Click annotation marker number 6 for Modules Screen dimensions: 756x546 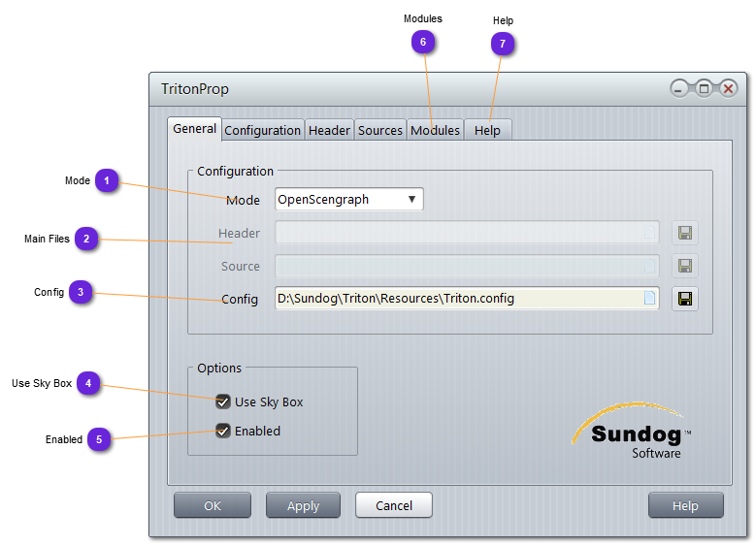tap(422, 42)
